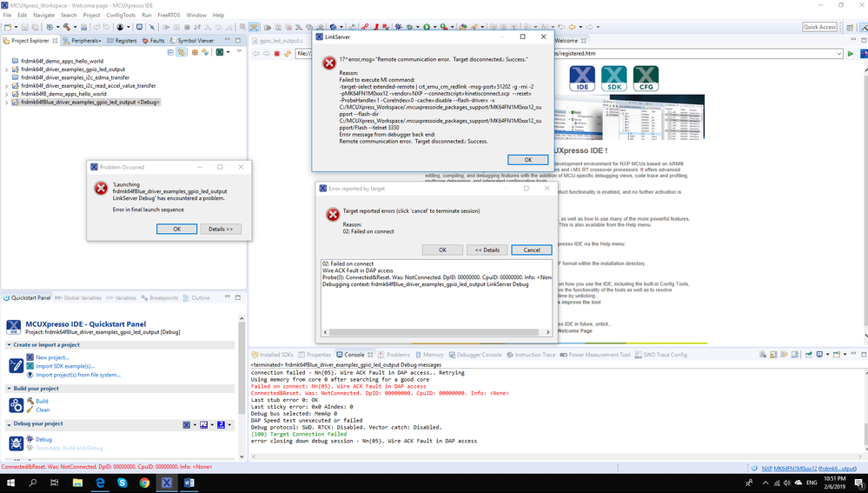This screenshot has width=868, height=493.
Task: Switch to the Debugger Console tab
Action: pos(475,355)
